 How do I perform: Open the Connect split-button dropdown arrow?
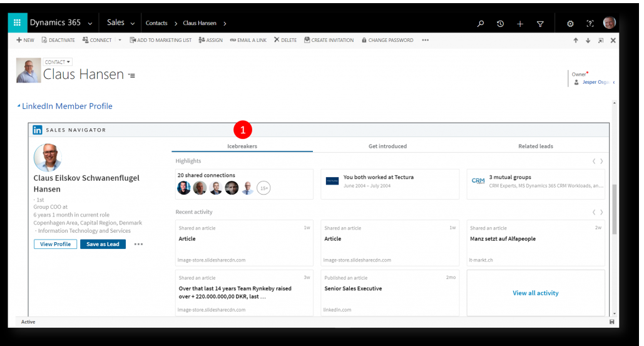click(x=120, y=40)
